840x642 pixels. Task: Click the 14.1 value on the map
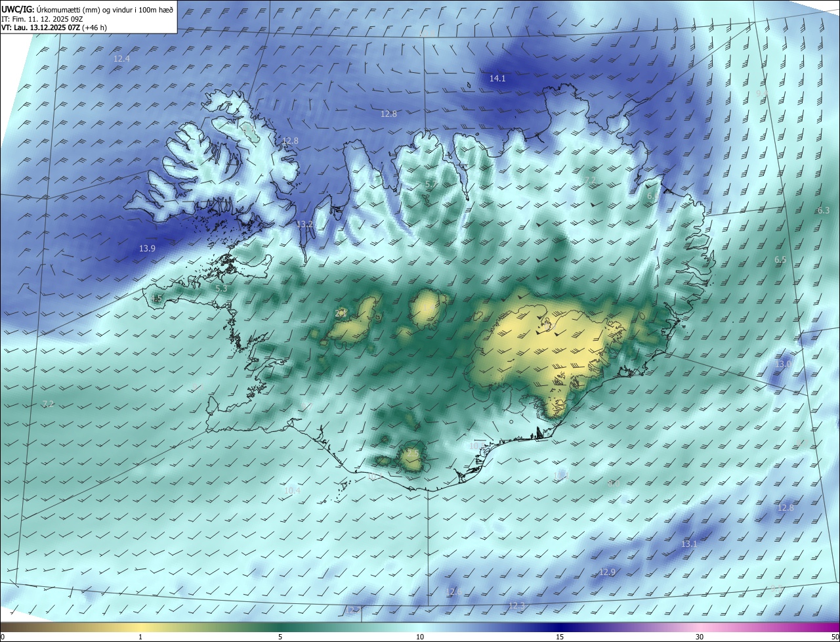pyautogui.click(x=497, y=78)
